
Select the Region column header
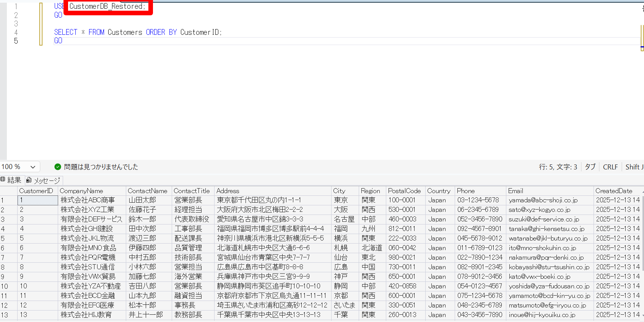[x=372, y=191]
